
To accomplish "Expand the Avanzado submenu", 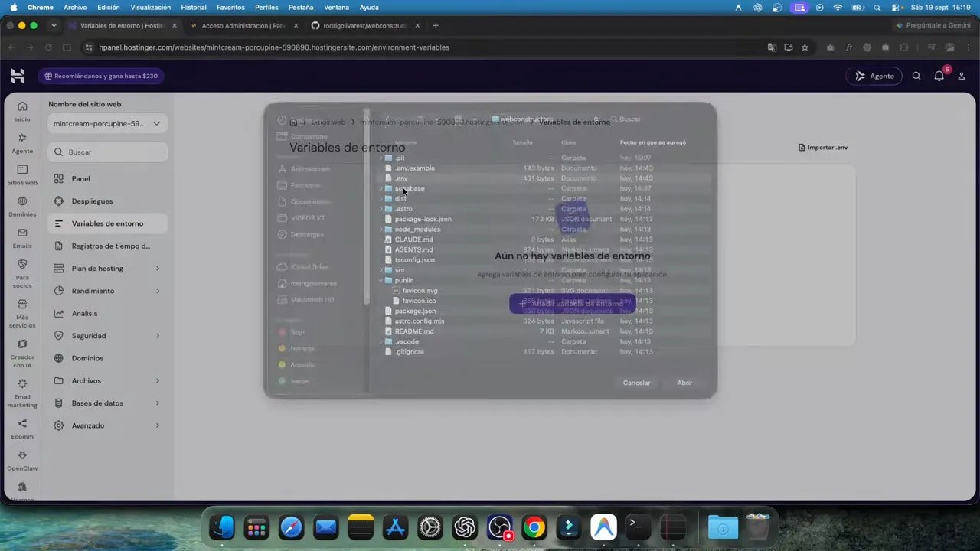I will click(158, 425).
